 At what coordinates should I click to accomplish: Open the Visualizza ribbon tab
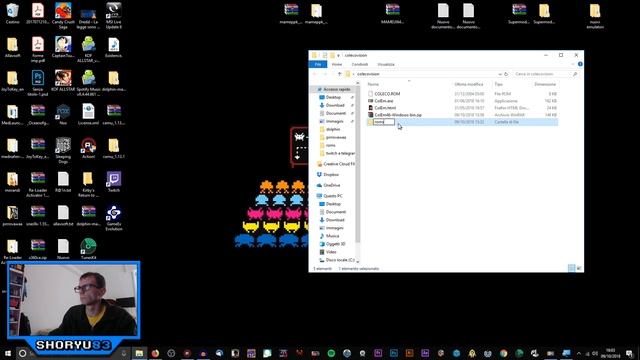386,64
